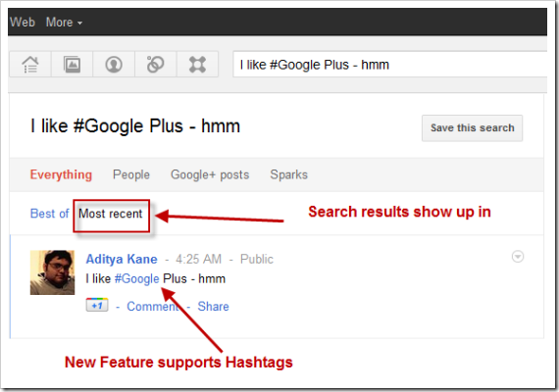
Task: Switch to the Everything tab
Action: point(61,174)
